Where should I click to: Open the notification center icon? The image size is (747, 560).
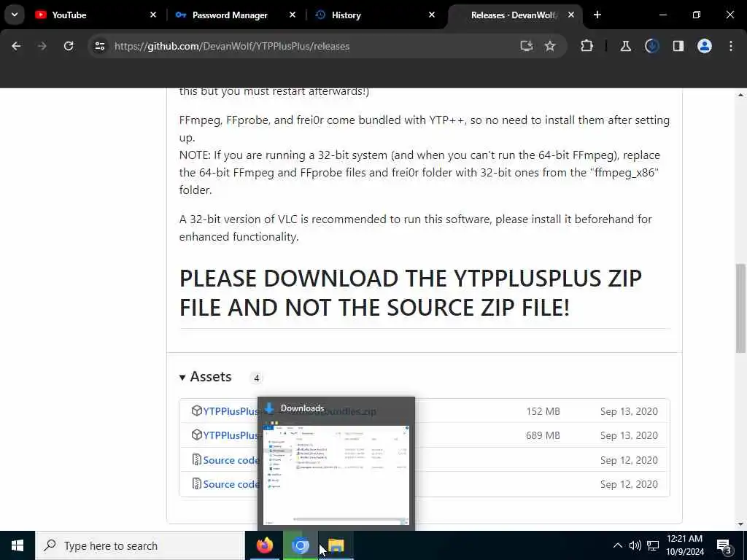[x=724, y=545]
